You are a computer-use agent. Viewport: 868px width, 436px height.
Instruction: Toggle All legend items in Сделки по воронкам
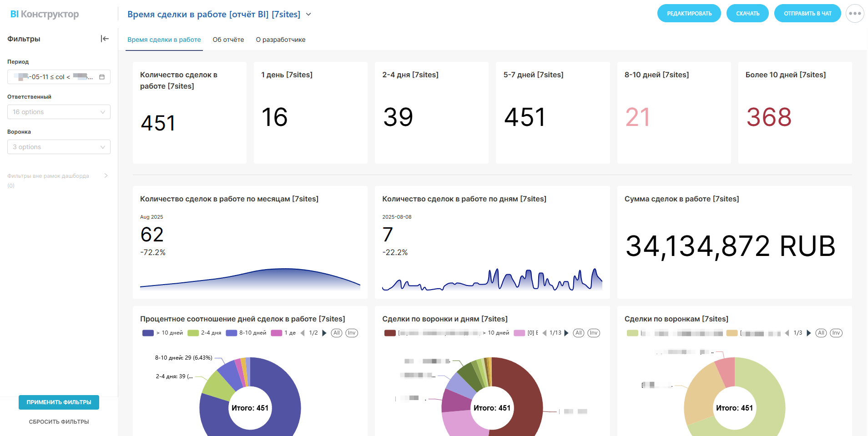coord(821,333)
